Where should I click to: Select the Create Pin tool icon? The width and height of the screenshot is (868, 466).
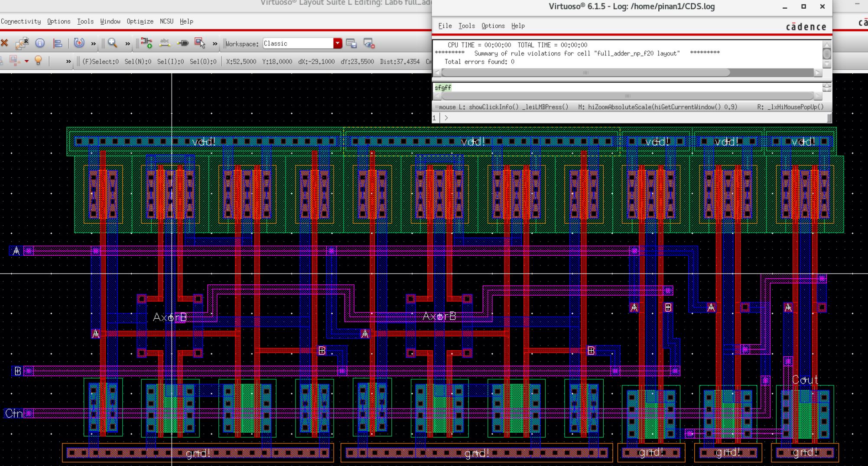pos(183,43)
